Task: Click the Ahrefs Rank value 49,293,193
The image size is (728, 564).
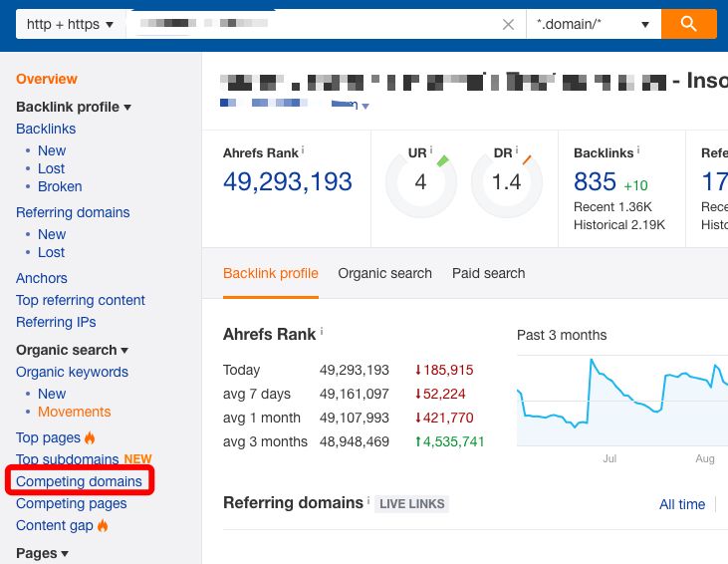Action: pyautogui.click(x=288, y=181)
